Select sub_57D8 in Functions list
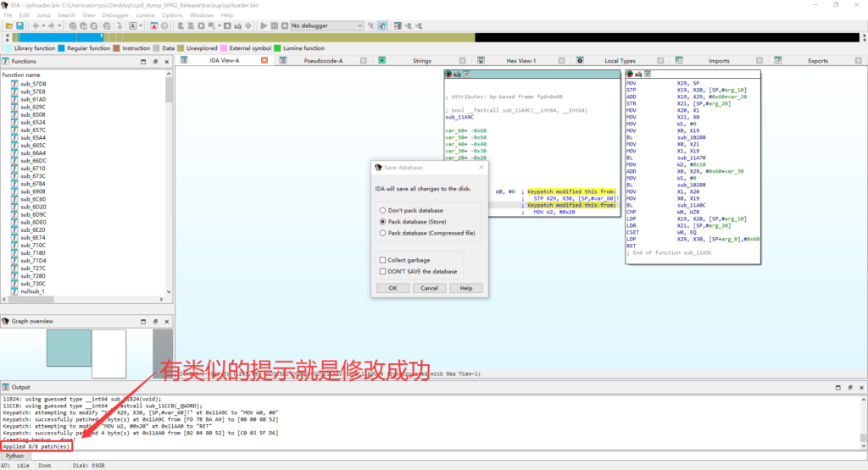Screen dimensions: 868x470 click(33, 84)
